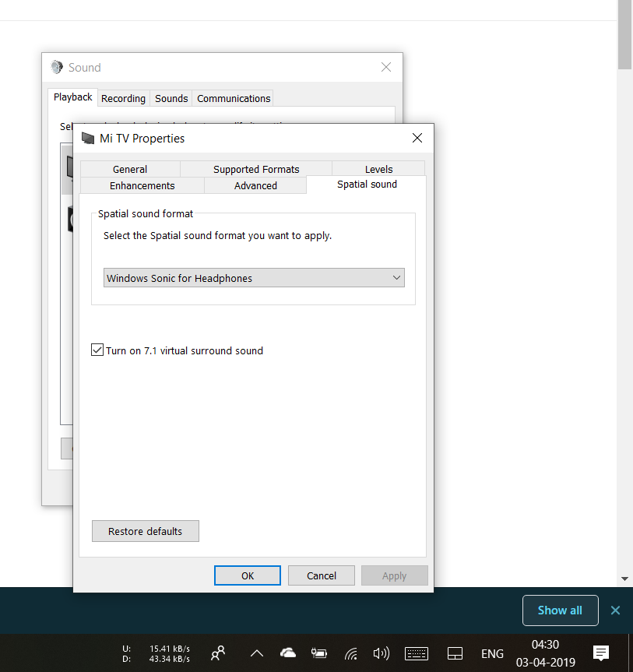Dismiss the downloads bar with X
Screen dimensions: 633x672
tap(615, 610)
